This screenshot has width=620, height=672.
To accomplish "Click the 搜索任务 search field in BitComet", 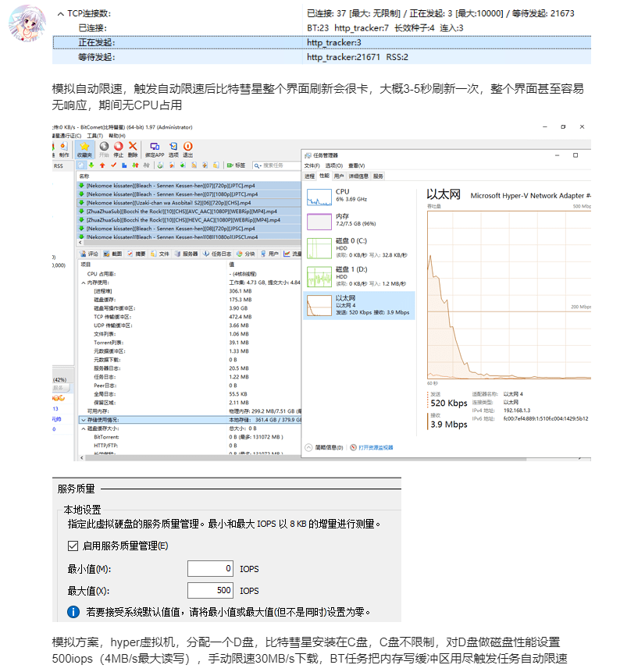I will tap(276, 165).
